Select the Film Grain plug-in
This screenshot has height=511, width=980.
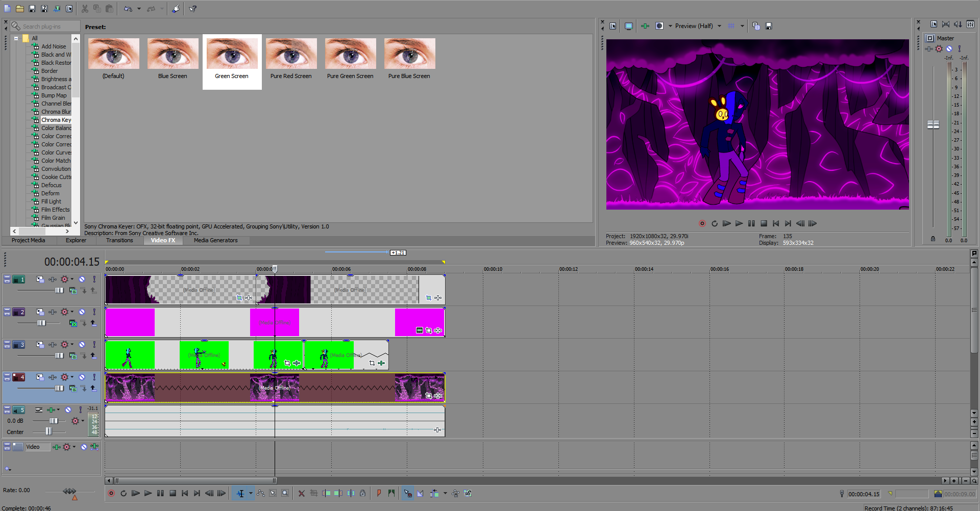pos(53,218)
